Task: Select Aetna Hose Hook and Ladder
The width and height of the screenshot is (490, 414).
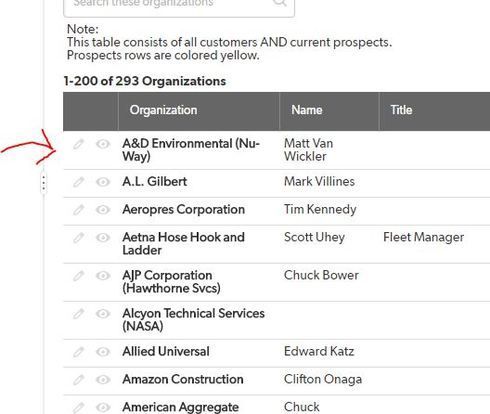Action: [184, 244]
